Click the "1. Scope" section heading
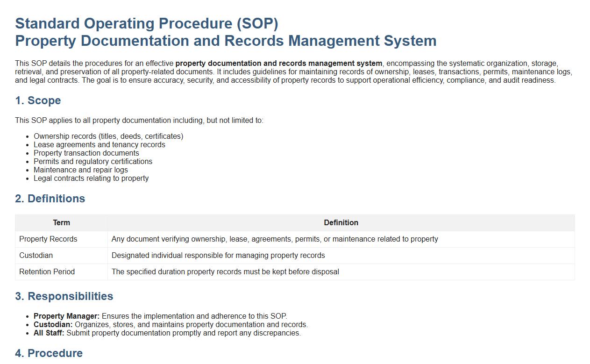590x364 pixels. 38,100
